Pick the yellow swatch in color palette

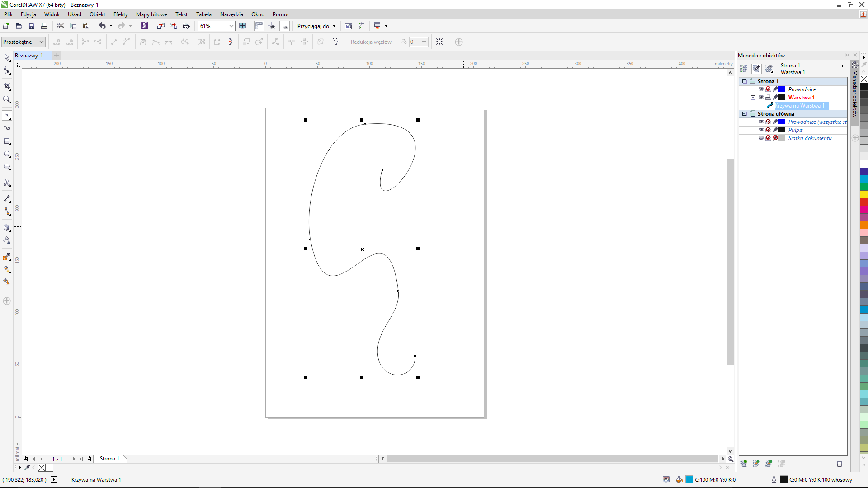[x=863, y=194]
